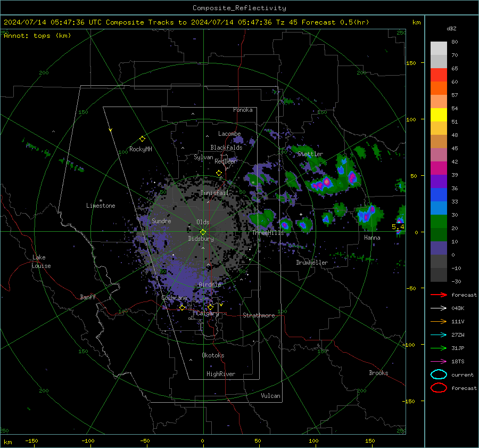Viewport: 479px width, 448px height.
Task: Click the cyan current ellipse legend icon
Action: click(439, 374)
